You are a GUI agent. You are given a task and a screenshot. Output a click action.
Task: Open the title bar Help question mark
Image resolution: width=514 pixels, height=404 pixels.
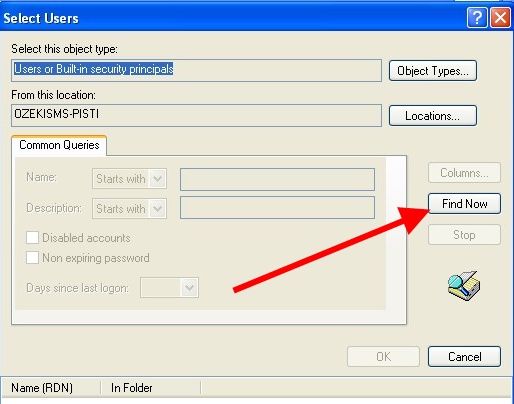[477, 17]
